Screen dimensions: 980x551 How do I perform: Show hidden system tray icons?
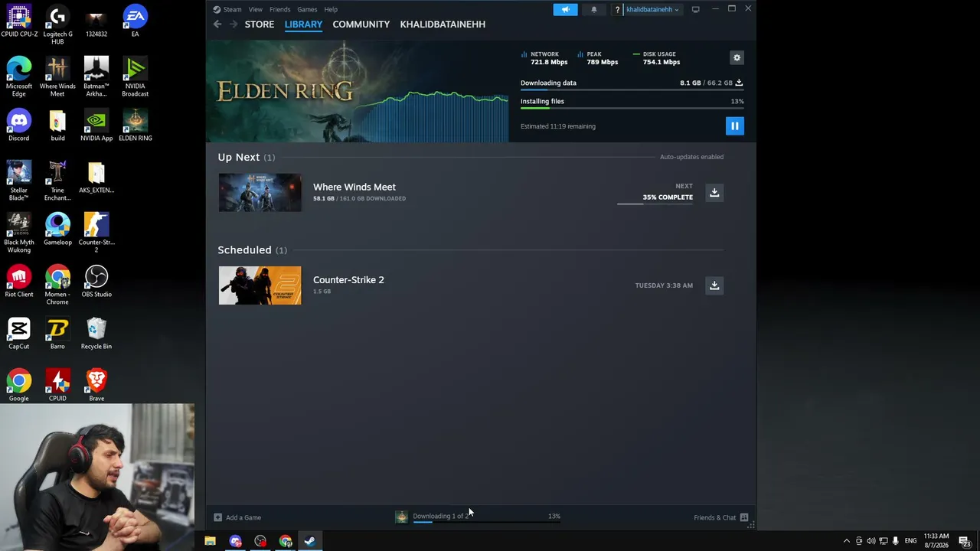tap(846, 541)
